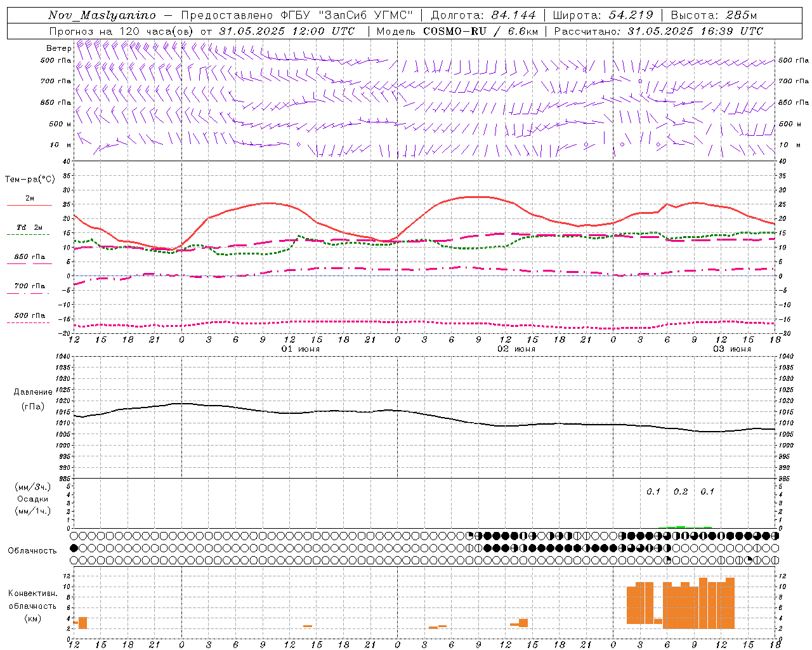Click the Тем-ра(°C) temperature panel label

click(x=30, y=180)
